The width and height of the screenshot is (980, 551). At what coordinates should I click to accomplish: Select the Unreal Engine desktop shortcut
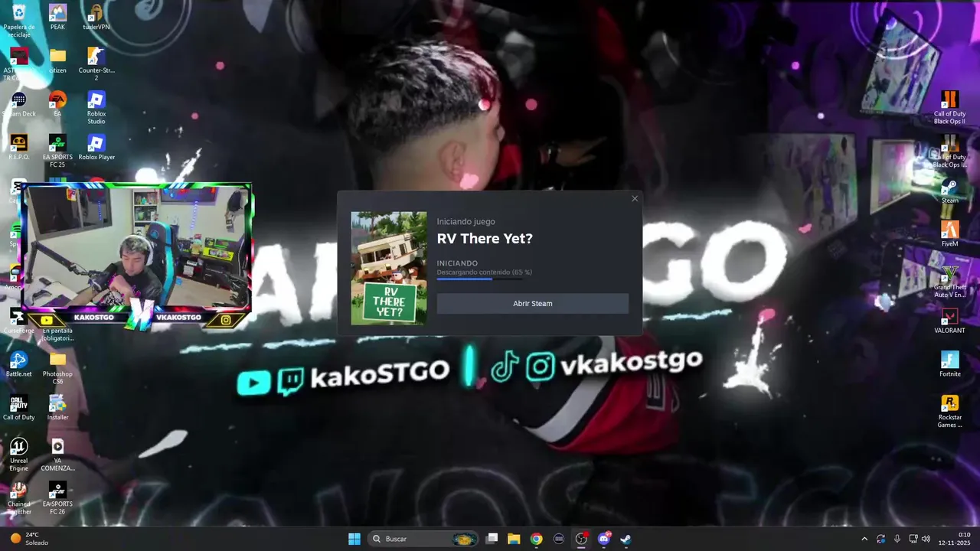click(x=19, y=455)
